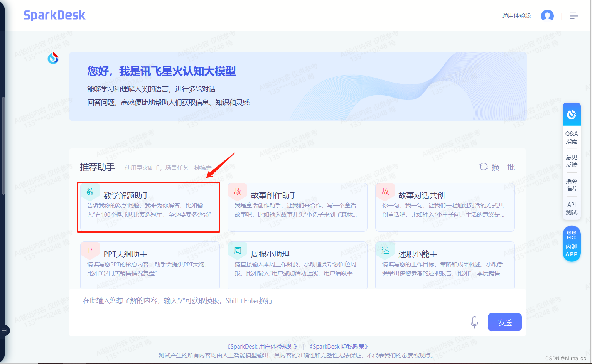Image resolution: width=592 pixels, height=364 pixels.
Task: Open the user avatar profile icon
Action: click(x=547, y=16)
